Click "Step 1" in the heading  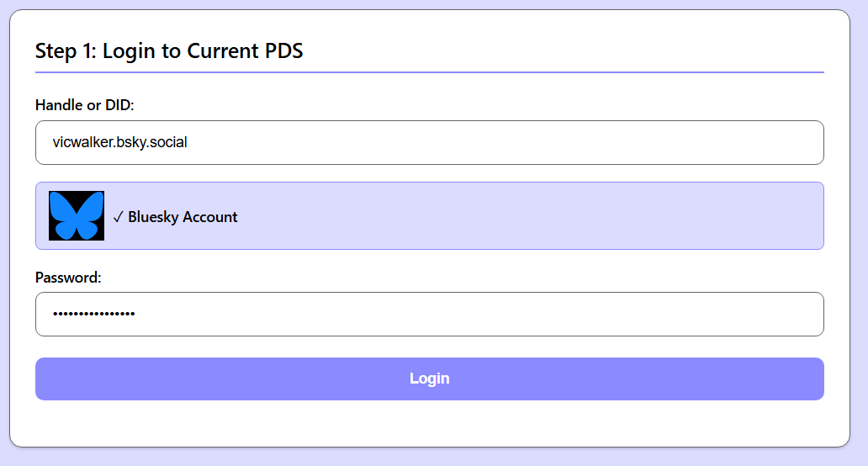pyautogui.click(x=65, y=51)
